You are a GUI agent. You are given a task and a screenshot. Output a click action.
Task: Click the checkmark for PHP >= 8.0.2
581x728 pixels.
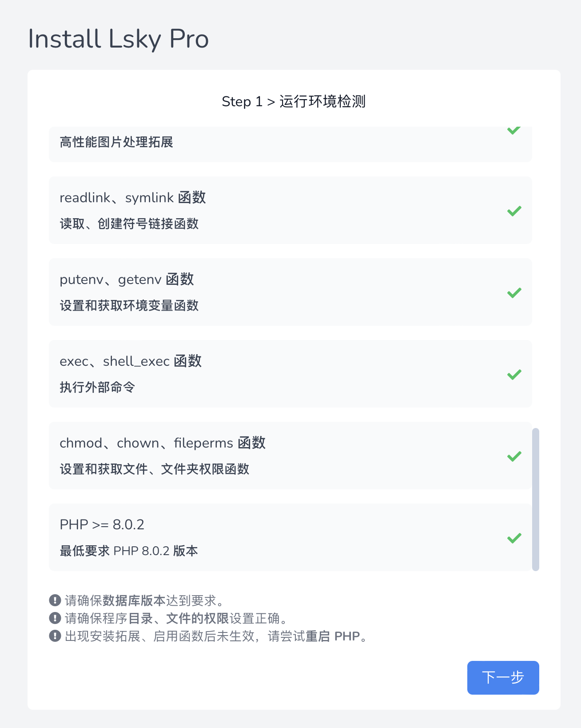[514, 538]
